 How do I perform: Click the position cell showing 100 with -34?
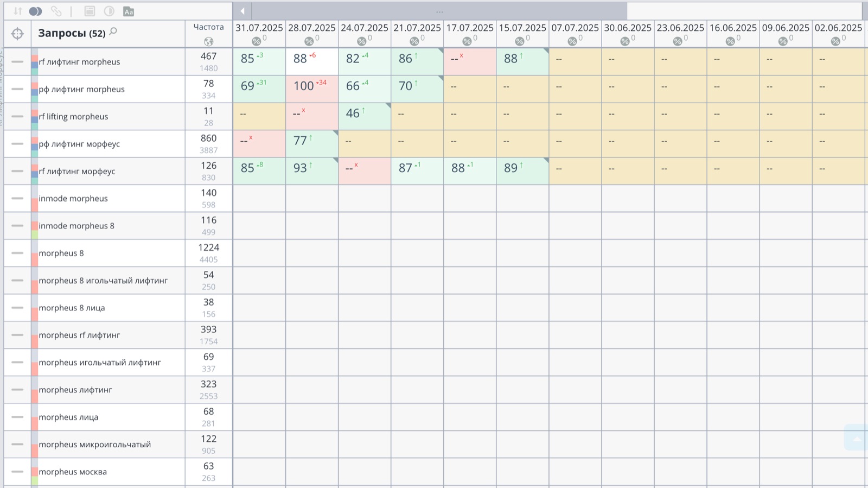(x=312, y=89)
